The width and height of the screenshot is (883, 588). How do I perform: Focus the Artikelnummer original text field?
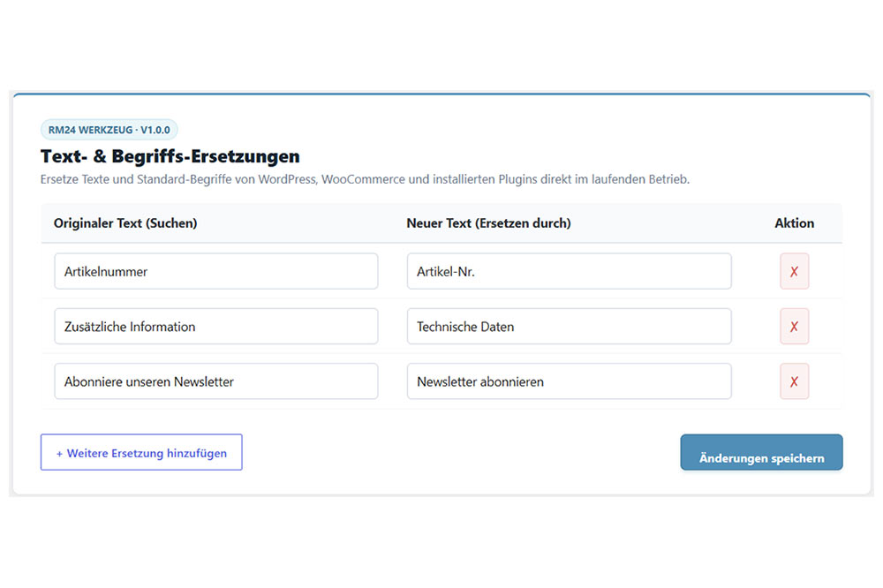point(216,271)
